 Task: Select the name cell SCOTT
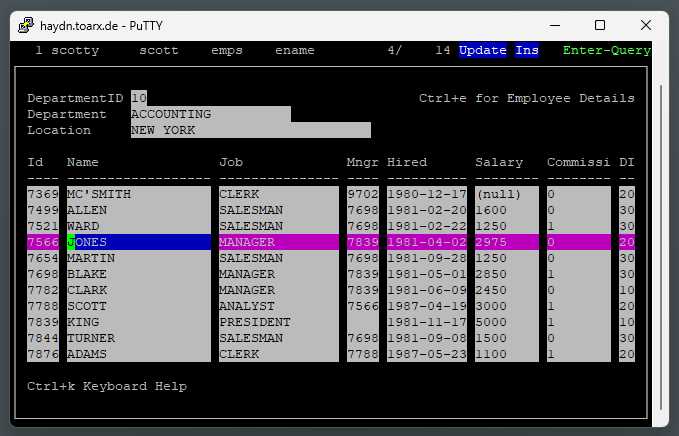(x=139, y=306)
